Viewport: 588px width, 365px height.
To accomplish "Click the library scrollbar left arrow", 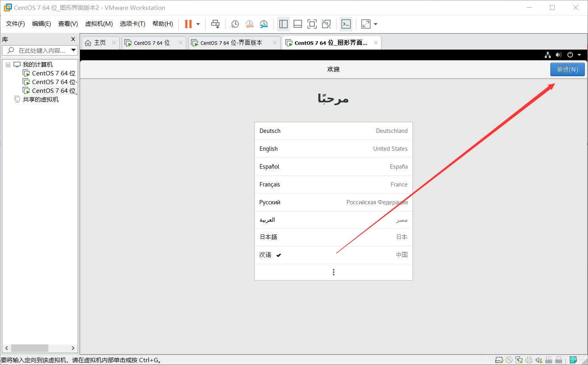I will pyautogui.click(x=7, y=348).
